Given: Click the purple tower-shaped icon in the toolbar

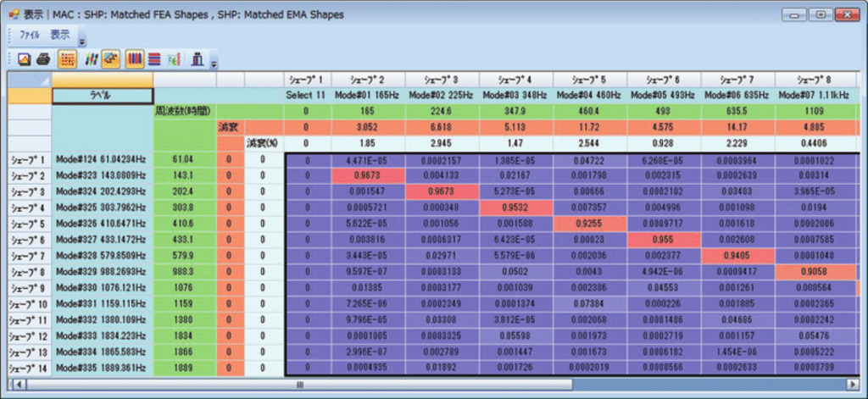Looking at the screenshot, I should 198,59.
